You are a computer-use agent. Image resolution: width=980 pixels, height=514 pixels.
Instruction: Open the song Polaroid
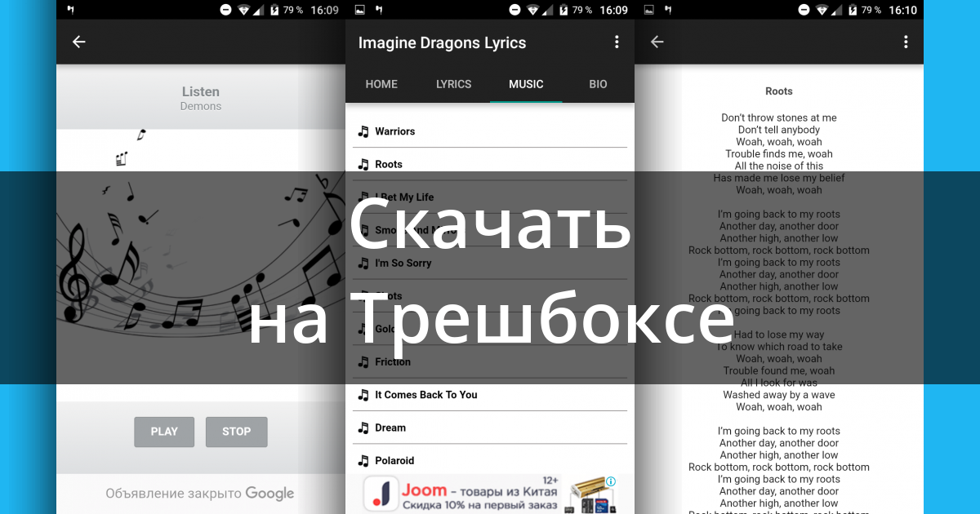[490, 460]
